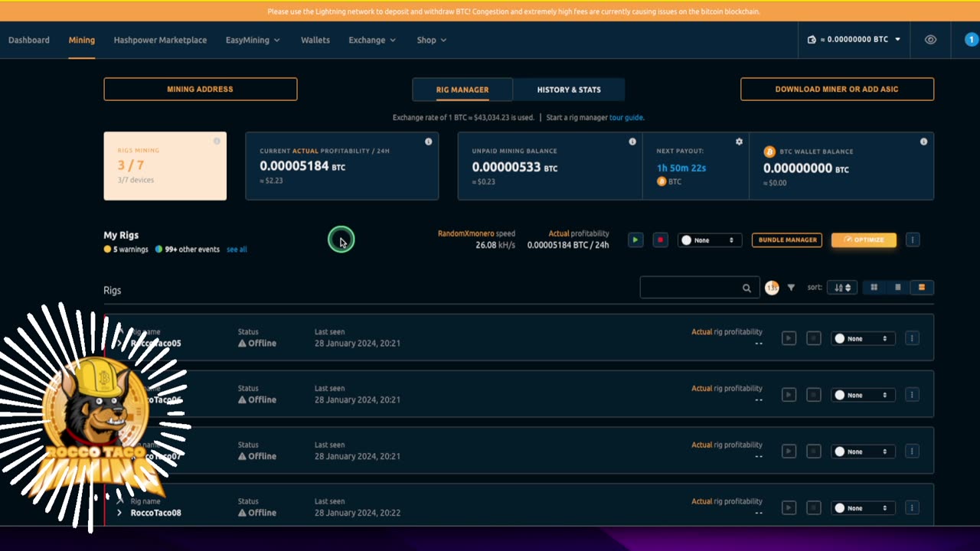Open global power mode None dropdown
This screenshot has height=551, width=980.
click(710, 240)
